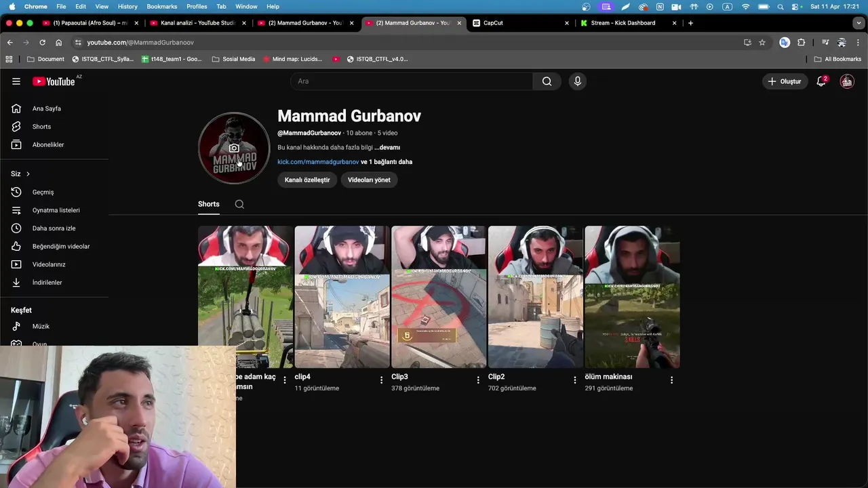Open the Document bookmarks folder
The width and height of the screenshot is (868, 488).
point(45,59)
